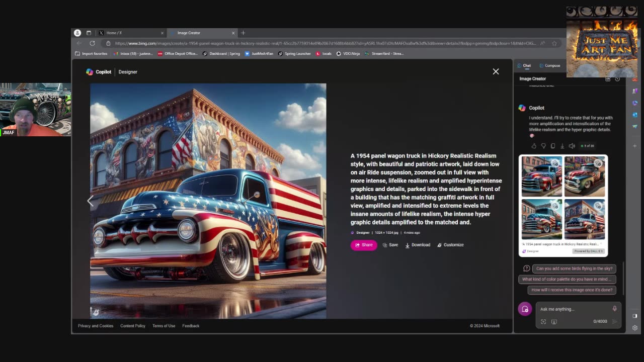This screenshot has width=644, height=362.
Task: Open Terms of Use link
Action: click(x=164, y=326)
